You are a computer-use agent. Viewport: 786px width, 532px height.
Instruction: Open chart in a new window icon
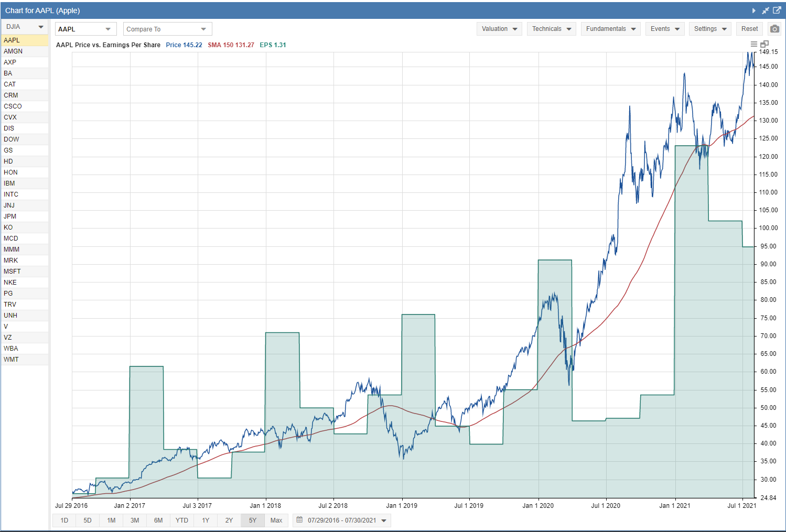(777, 10)
